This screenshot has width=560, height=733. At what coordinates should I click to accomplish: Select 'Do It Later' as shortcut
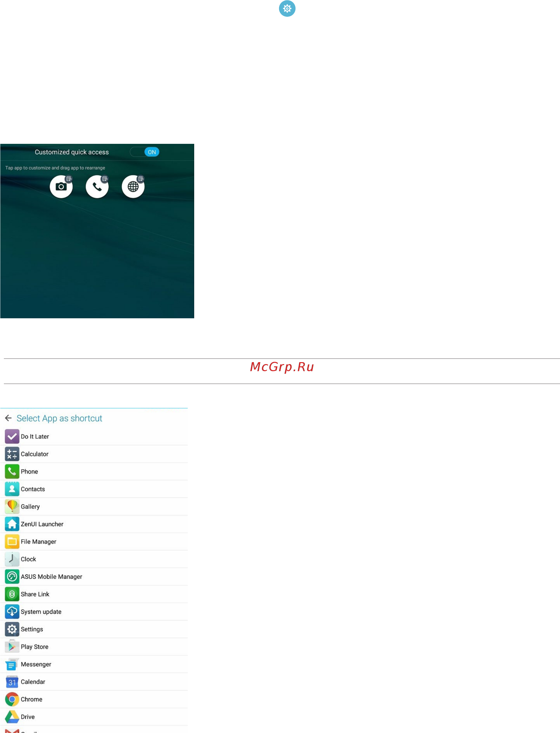(x=35, y=436)
